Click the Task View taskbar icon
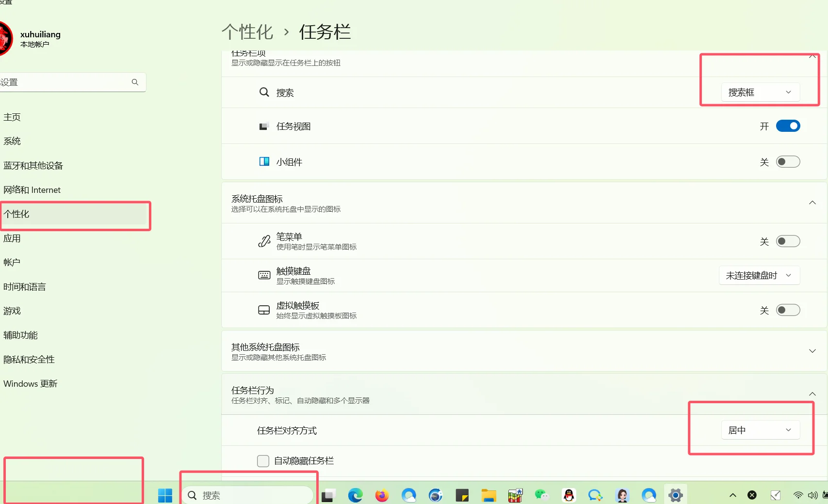 [328, 495]
